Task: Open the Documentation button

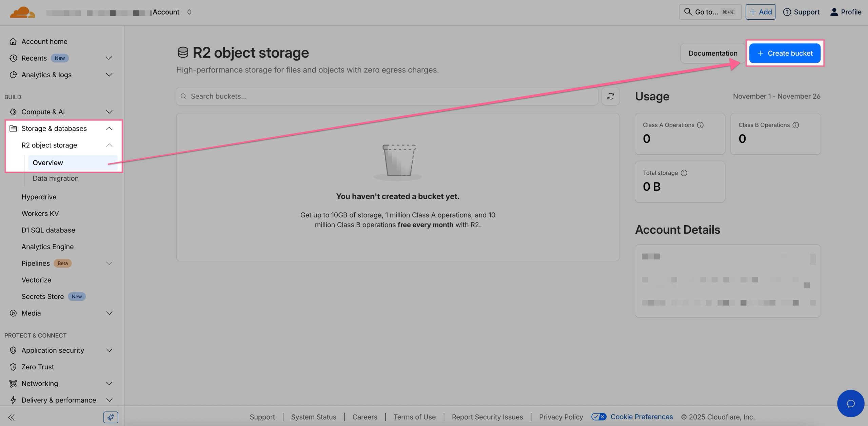Action: 713,53
